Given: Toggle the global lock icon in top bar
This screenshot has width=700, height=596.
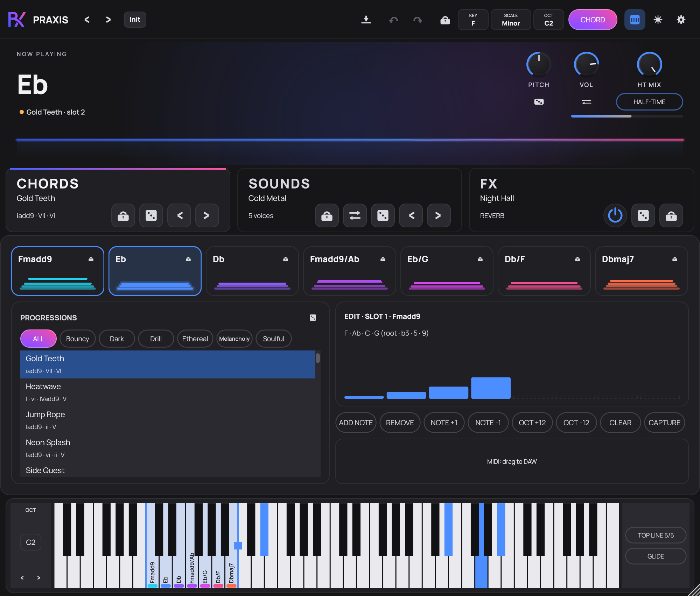Looking at the screenshot, I should 445,20.
